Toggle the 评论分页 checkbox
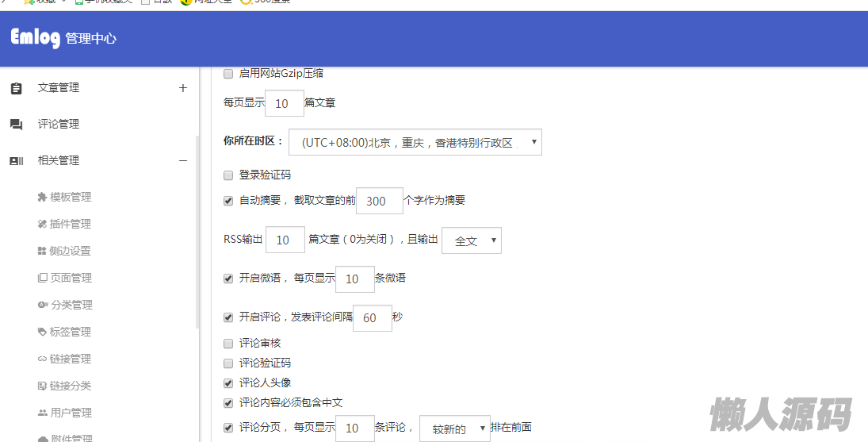Viewport: 868px width, 442px height. coord(228,428)
